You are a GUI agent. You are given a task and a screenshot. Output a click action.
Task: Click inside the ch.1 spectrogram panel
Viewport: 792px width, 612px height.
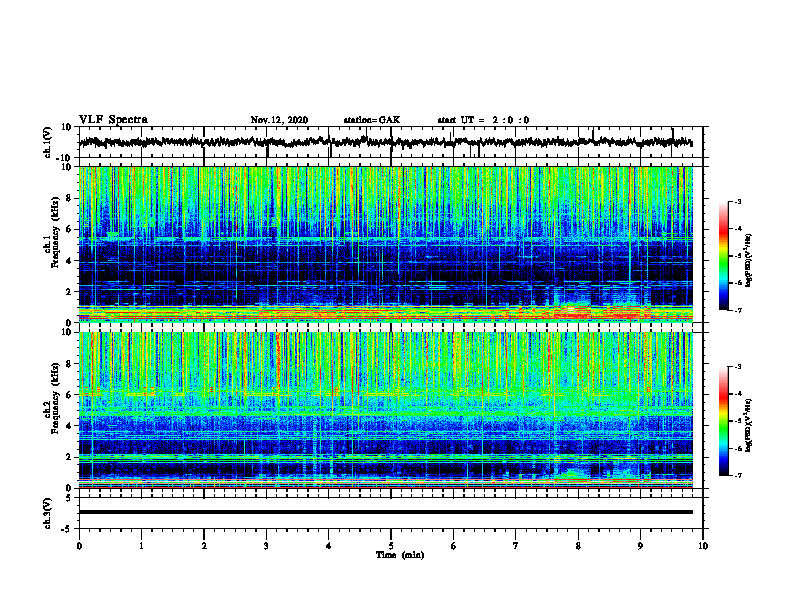click(385, 244)
